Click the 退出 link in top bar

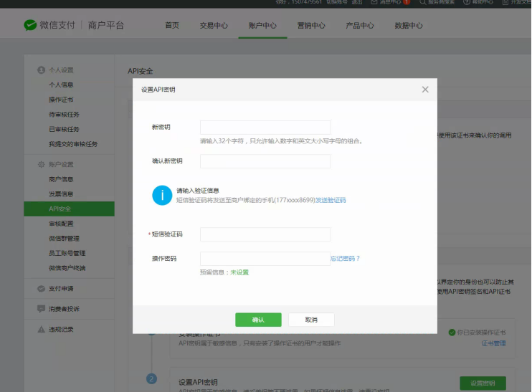click(x=357, y=2)
